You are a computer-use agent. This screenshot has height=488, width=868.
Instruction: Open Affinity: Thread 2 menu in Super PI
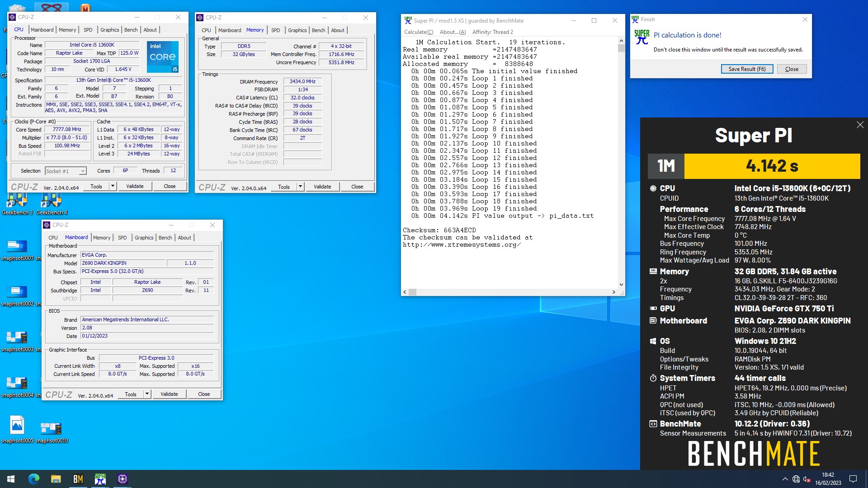[x=493, y=32]
